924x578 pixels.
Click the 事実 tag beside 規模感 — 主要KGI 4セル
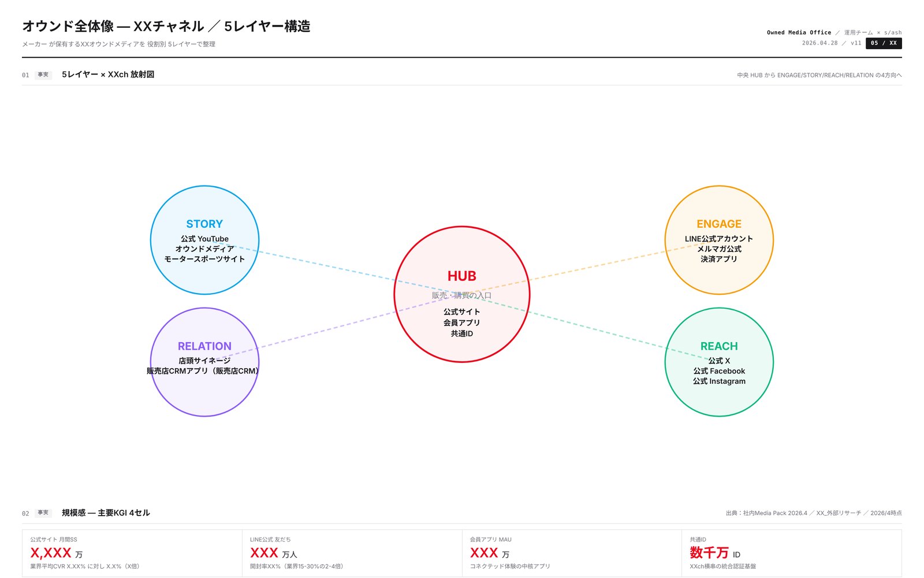pyautogui.click(x=43, y=513)
